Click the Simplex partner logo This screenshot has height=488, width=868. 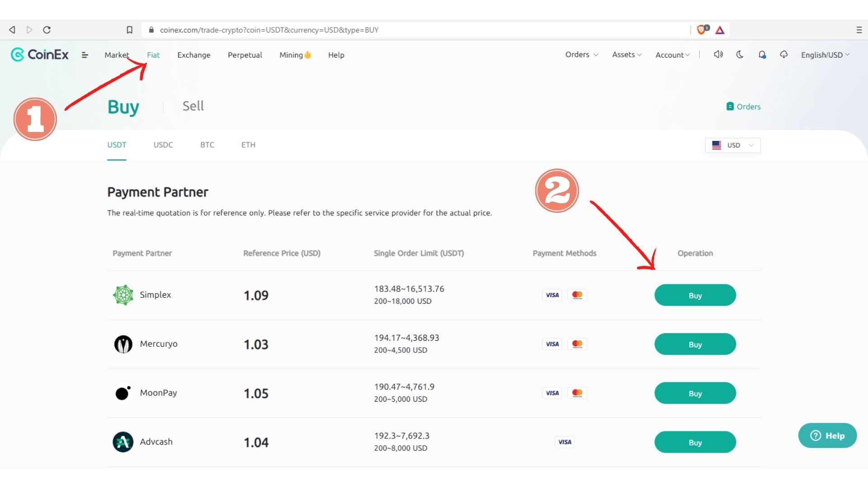(123, 295)
